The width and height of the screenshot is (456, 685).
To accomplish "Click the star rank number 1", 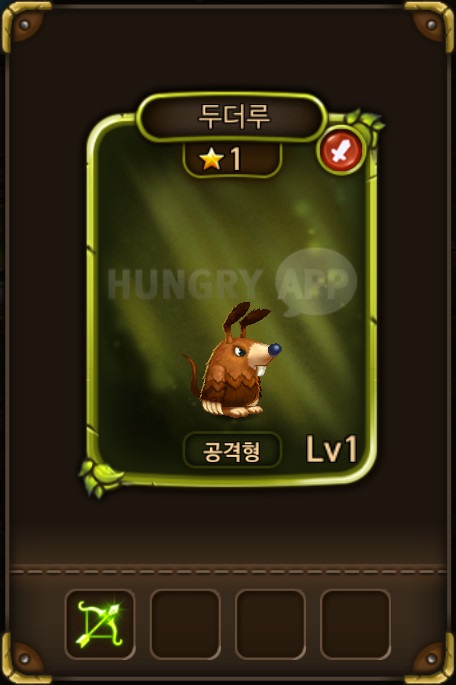I will tap(236, 159).
